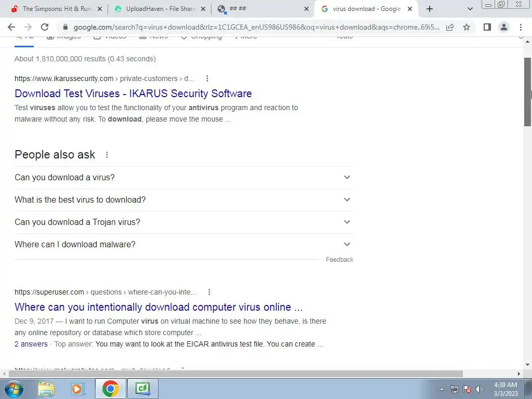
Task: Open the network status tray icon
Action: (454, 389)
